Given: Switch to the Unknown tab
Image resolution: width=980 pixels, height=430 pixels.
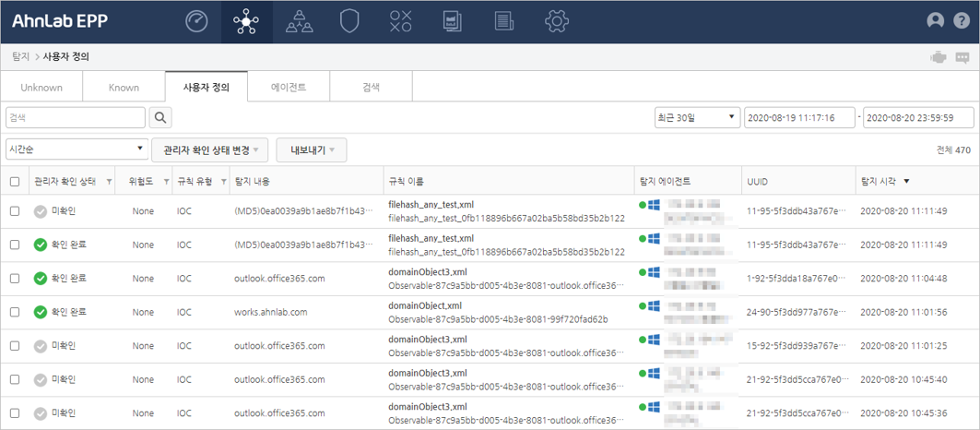Looking at the screenshot, I should pyautogui.click(x=41, y=88).
